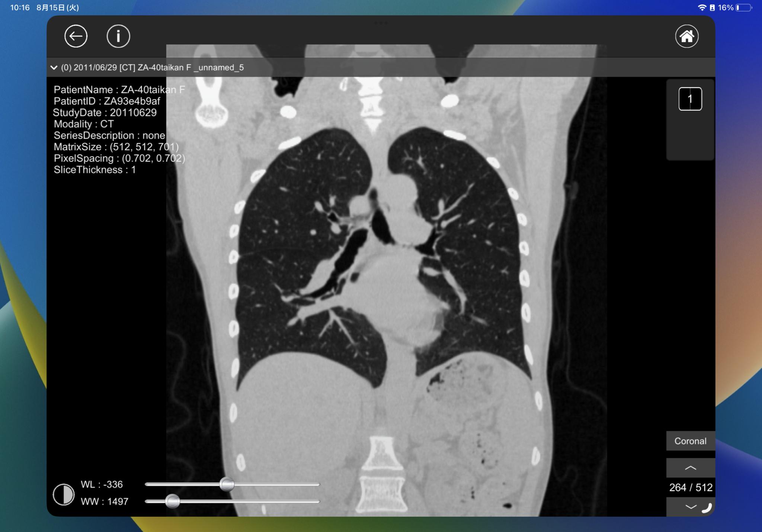Tap the back arrow button
The width and height of the screenshot is (762, 532).
[76, 36]
